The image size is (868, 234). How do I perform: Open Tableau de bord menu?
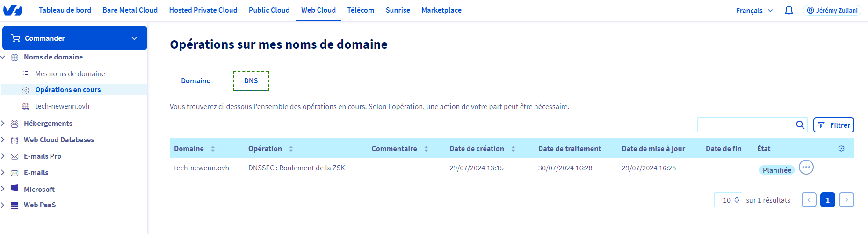[65, 10]
